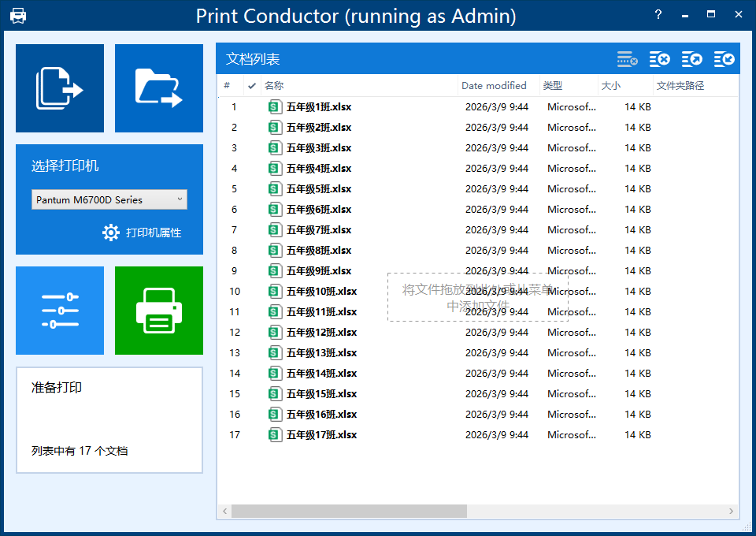Click the remove selected item list icon
The image size is (756, 536).
pos(628,59)
